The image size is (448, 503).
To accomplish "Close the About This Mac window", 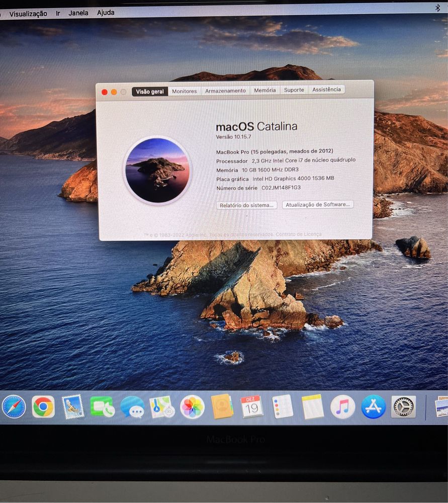I will tap(105, 92).
